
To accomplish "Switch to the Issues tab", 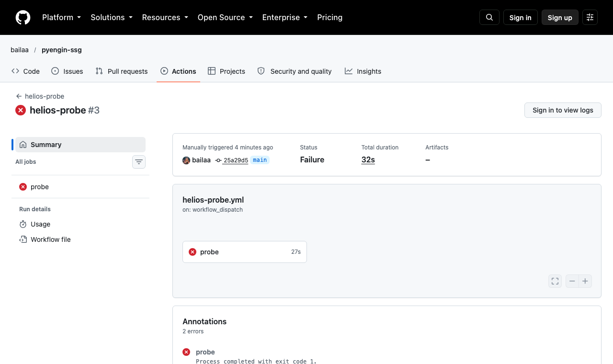I will tap(67, 71).
